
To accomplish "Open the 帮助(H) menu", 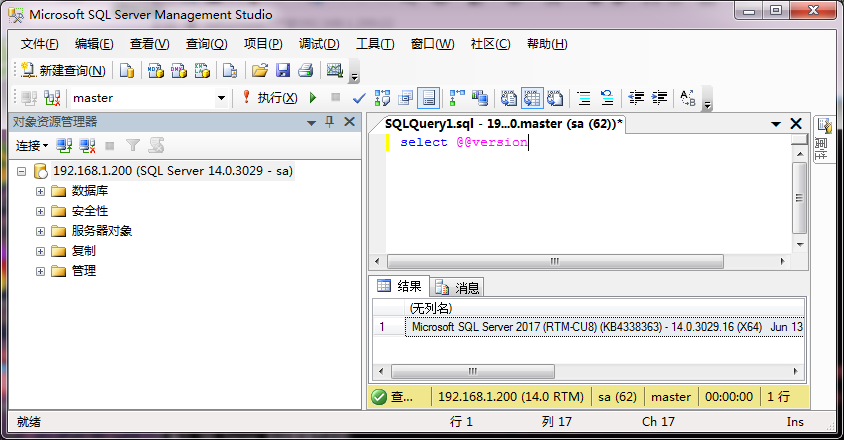I will [x=547, y=44].
